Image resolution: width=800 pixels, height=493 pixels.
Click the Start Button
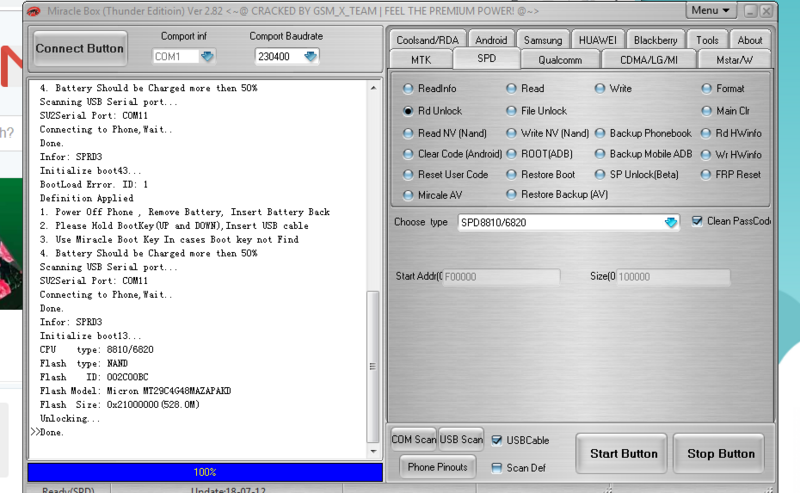(x=623, y=454)
